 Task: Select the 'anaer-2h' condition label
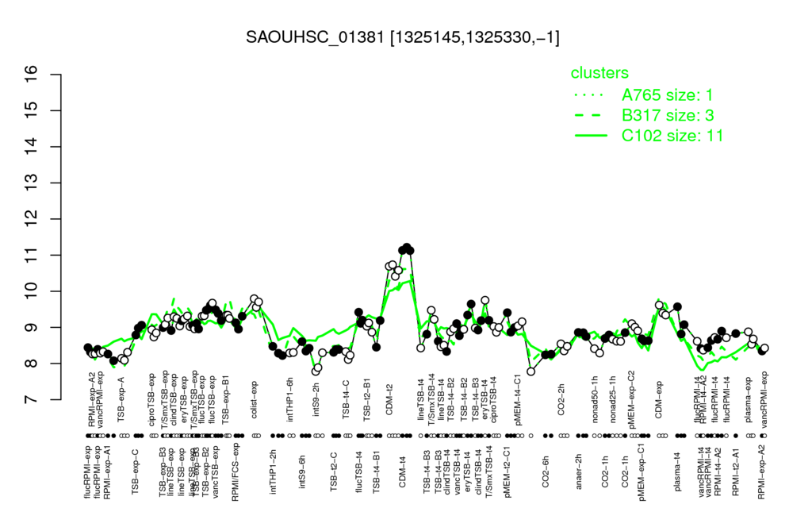point(578,471)
